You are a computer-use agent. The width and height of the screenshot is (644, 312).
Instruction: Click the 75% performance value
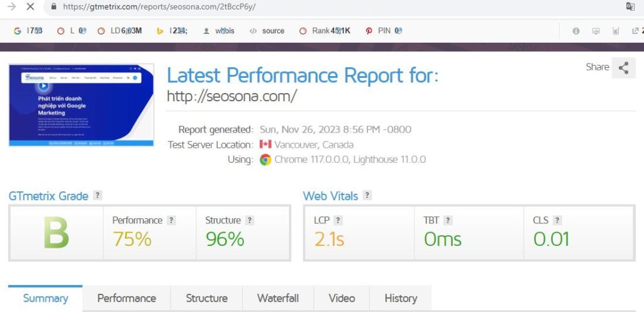click(x=132, y=239)
